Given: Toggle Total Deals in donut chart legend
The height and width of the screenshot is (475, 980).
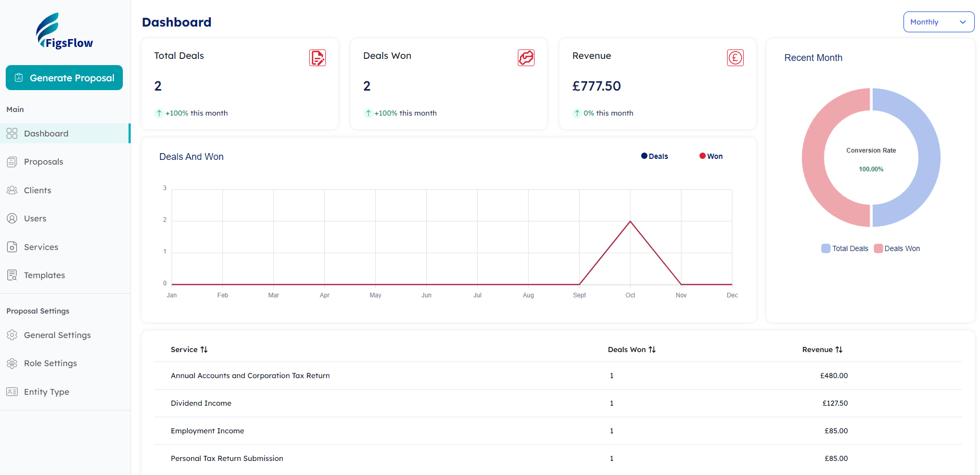Looking at the screenshot, I should [x=845, y=248].
